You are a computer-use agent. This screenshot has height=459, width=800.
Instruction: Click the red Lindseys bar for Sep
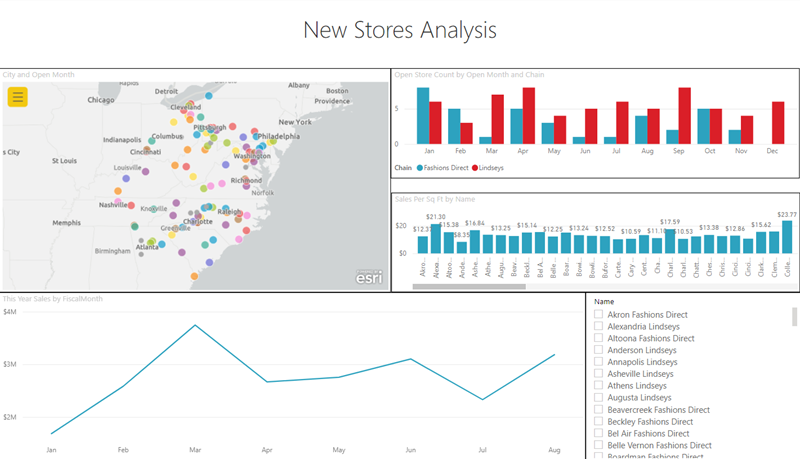point(685,116)
